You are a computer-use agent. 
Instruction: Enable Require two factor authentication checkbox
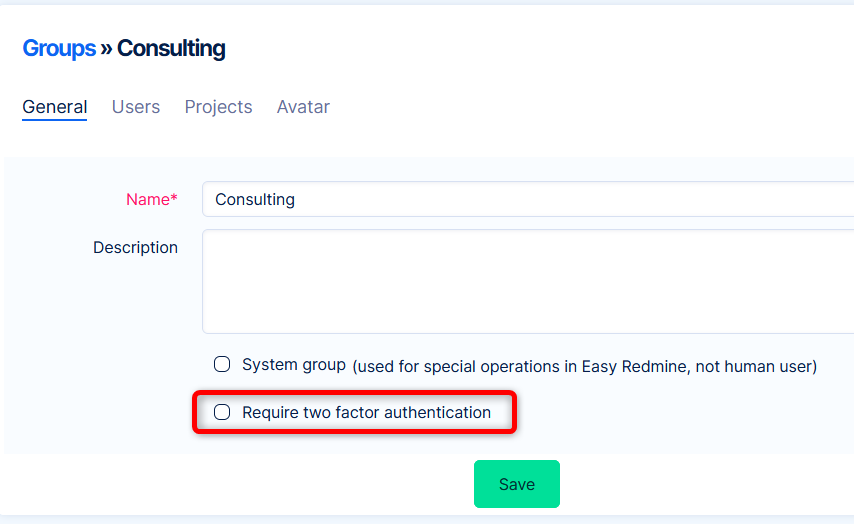222,412
